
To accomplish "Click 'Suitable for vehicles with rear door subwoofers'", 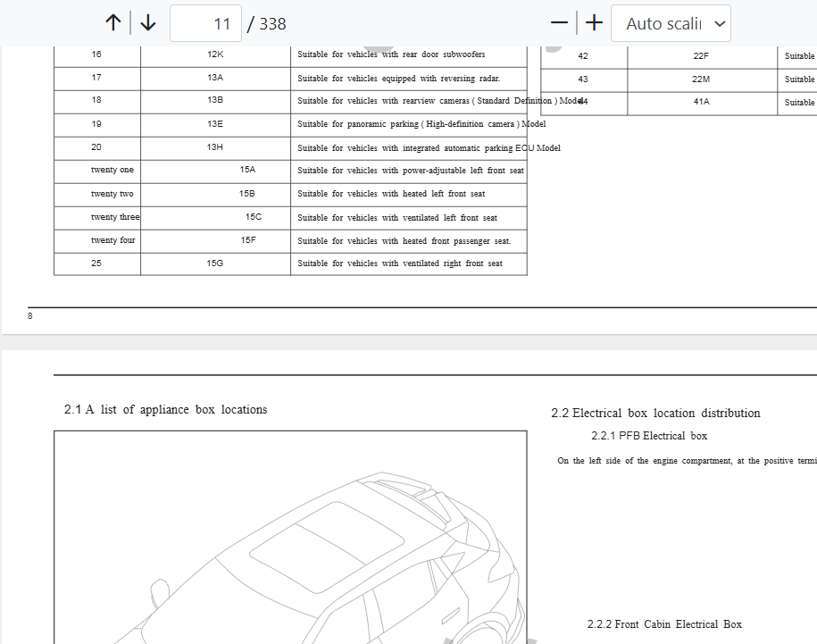I will pos(391,54).
